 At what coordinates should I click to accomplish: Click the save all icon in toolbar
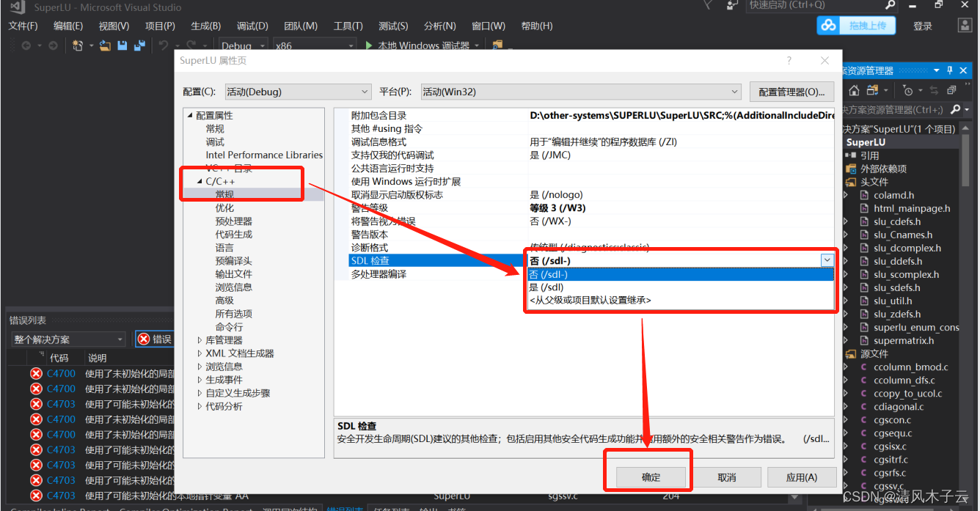(x=139, y=45)
